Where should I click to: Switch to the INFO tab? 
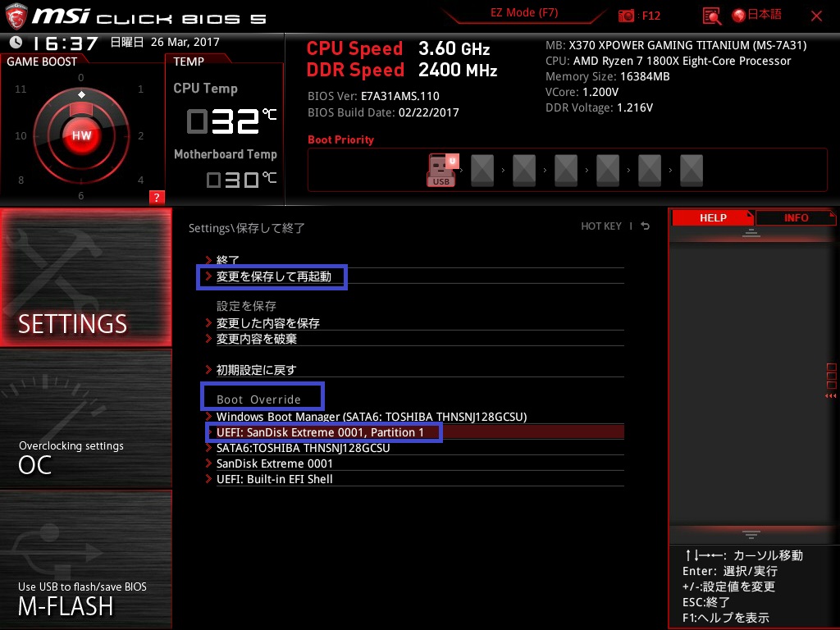coord(796,218)
